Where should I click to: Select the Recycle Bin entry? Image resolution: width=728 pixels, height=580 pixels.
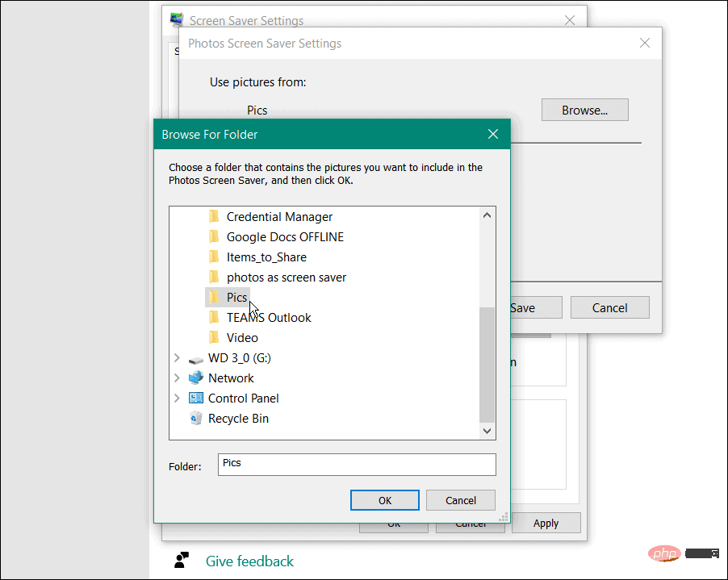click(x=238, y=418)
